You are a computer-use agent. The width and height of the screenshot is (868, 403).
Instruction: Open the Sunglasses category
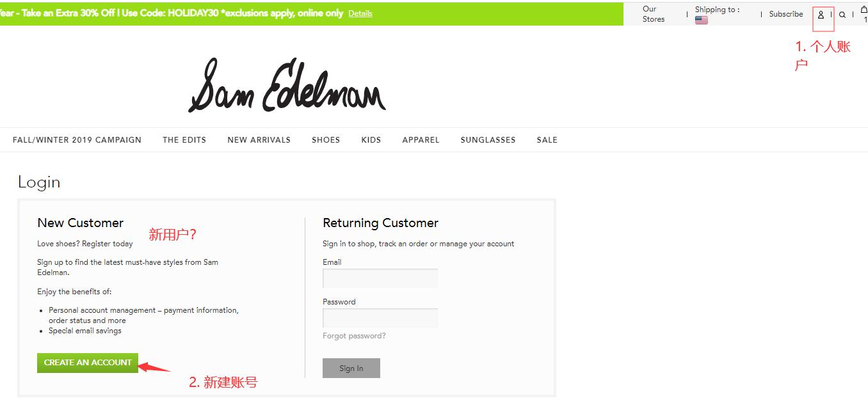(x=488, y=140)
